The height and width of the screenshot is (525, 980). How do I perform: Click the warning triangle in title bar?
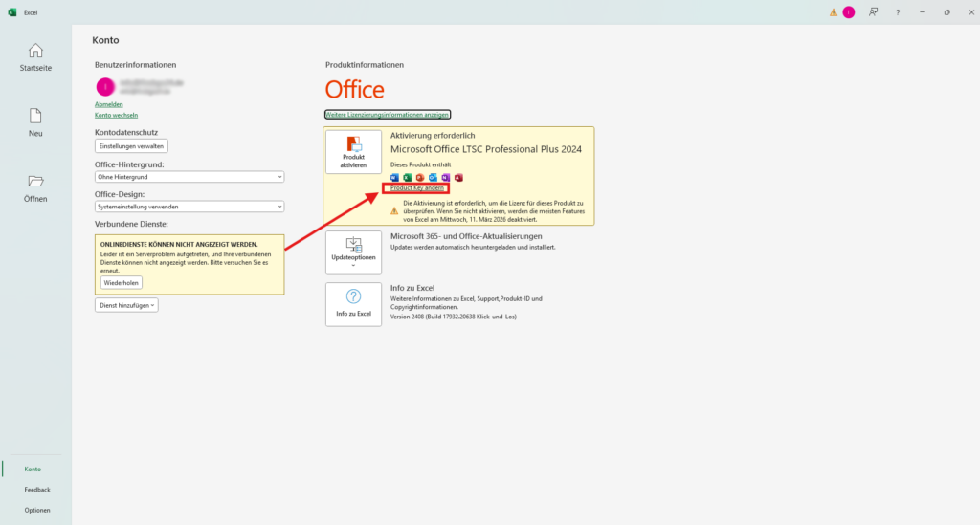834,12
